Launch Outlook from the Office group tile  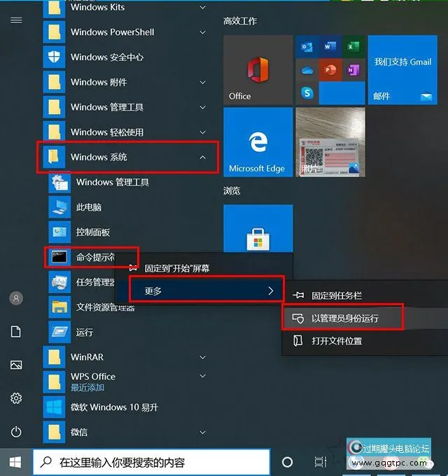(x=307, y=46)
